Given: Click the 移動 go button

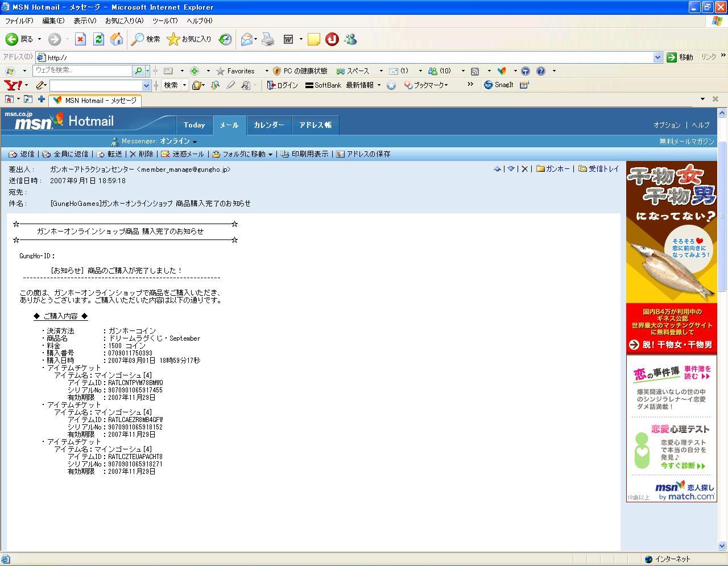Looking at the screenshot, I should point(680,57).
